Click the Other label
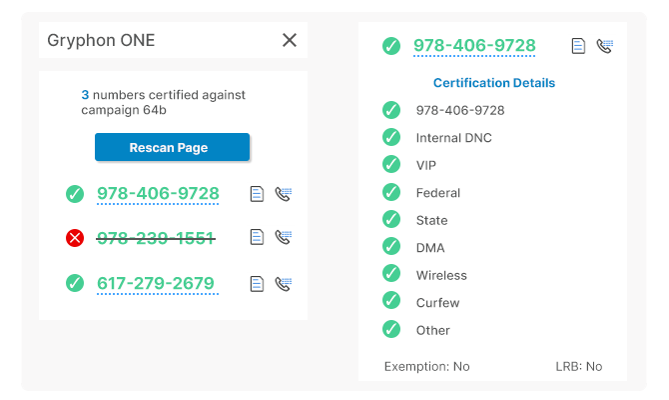This screenshot has width=669, height=400. click(x=433, y=330)
